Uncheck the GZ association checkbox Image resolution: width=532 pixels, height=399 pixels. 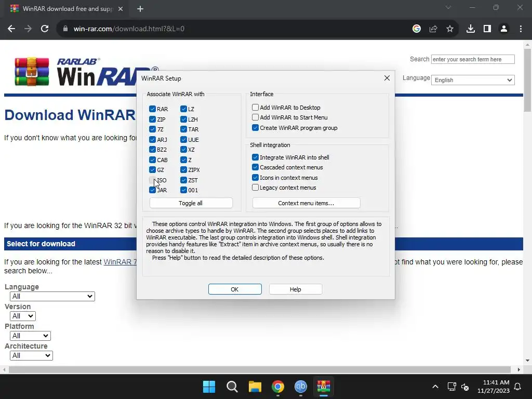coord(152,170)
